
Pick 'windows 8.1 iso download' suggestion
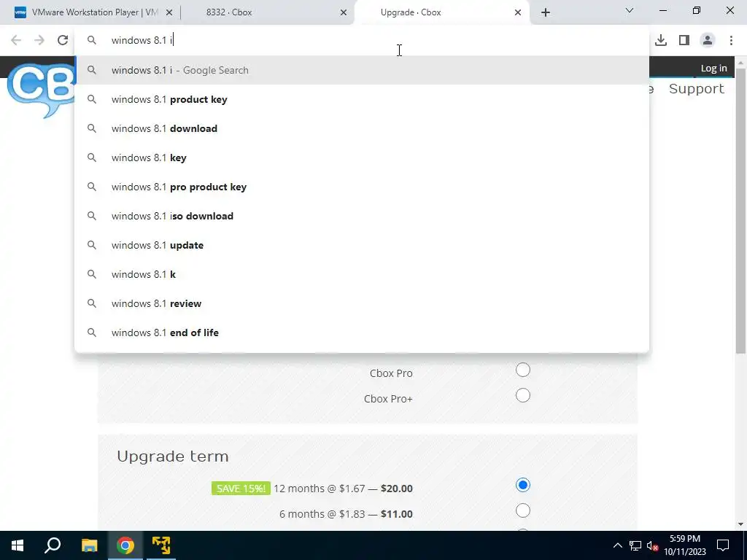click(x=362, y=216)
